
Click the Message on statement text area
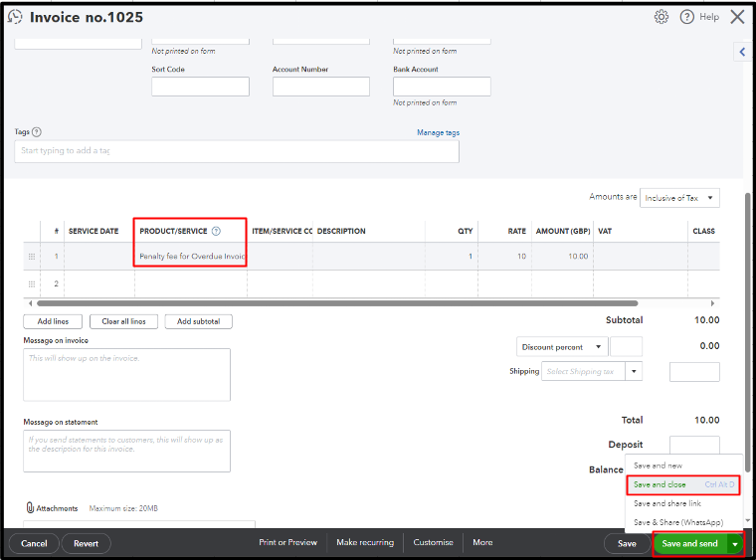pyautogui.click(x=126, y=452)
